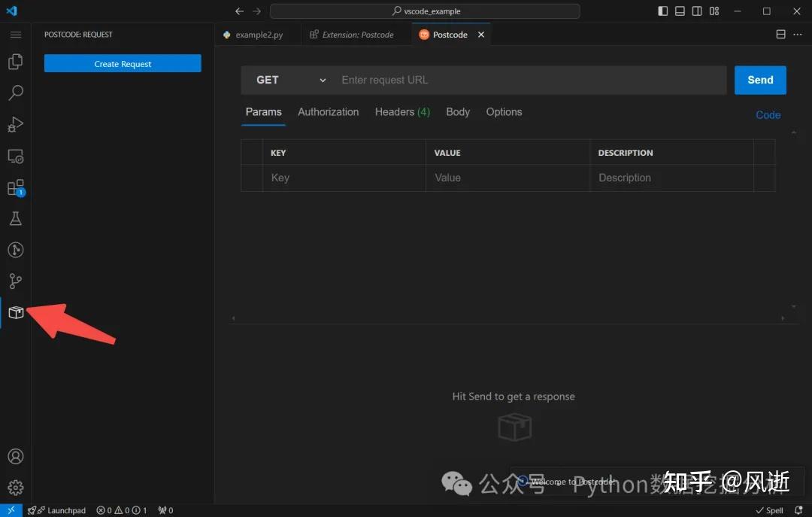Screen dimensions: 812x517
Task: Close the Postcode tab
Action: (481, 34)
